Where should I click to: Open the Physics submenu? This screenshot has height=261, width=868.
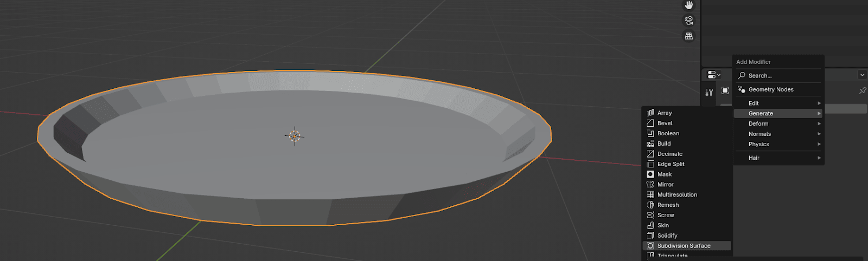tap(778, 144)
